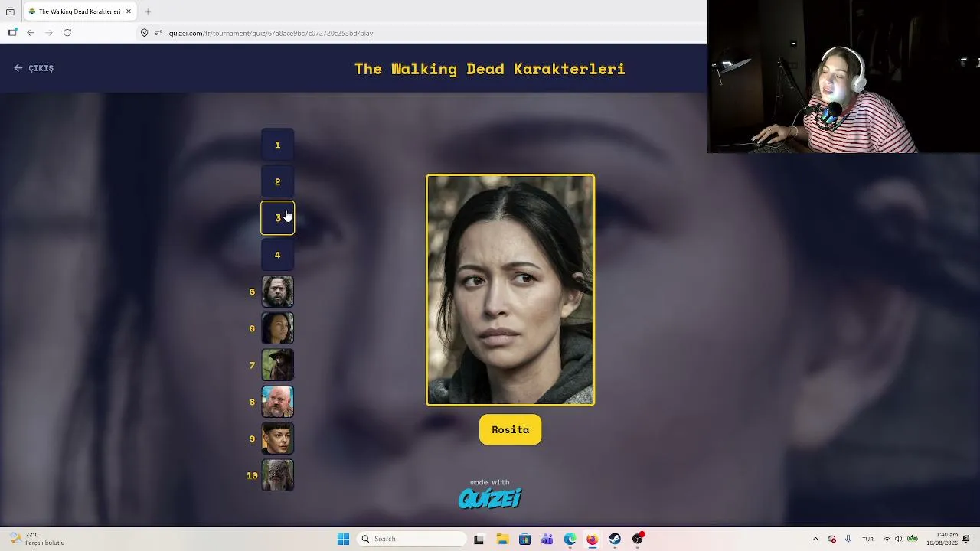Switch to Firefox in the taskbar

(593, 539)
